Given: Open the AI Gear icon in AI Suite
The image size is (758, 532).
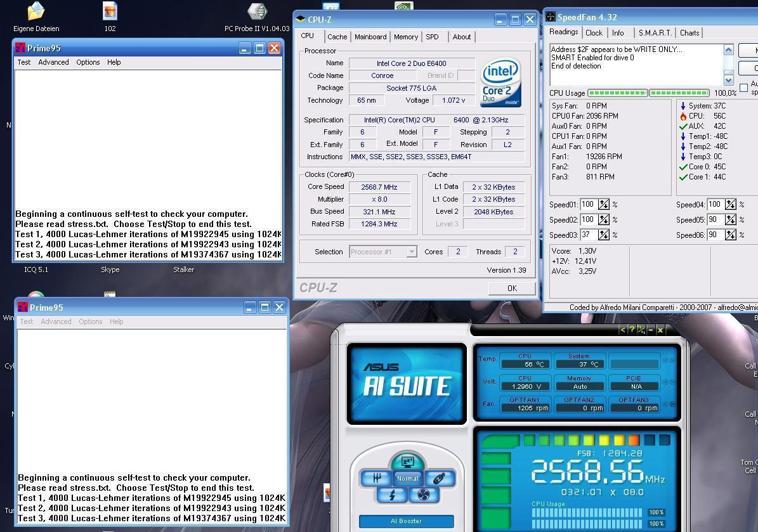Looking at the screenshot, I should (x=376, y=478).
